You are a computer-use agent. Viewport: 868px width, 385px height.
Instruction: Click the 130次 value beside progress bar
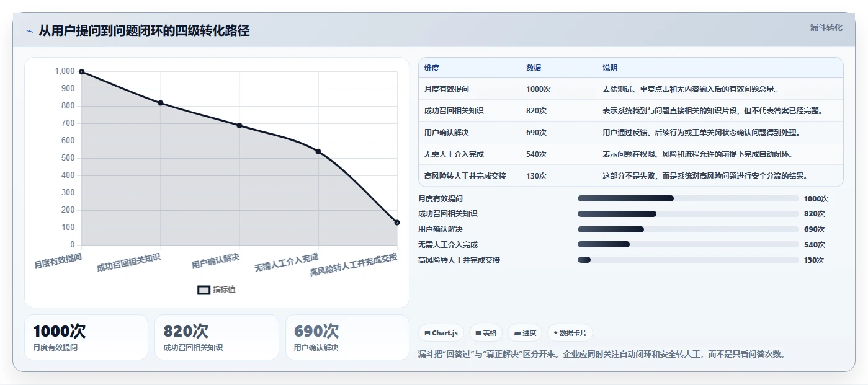[x=814, y=260]
